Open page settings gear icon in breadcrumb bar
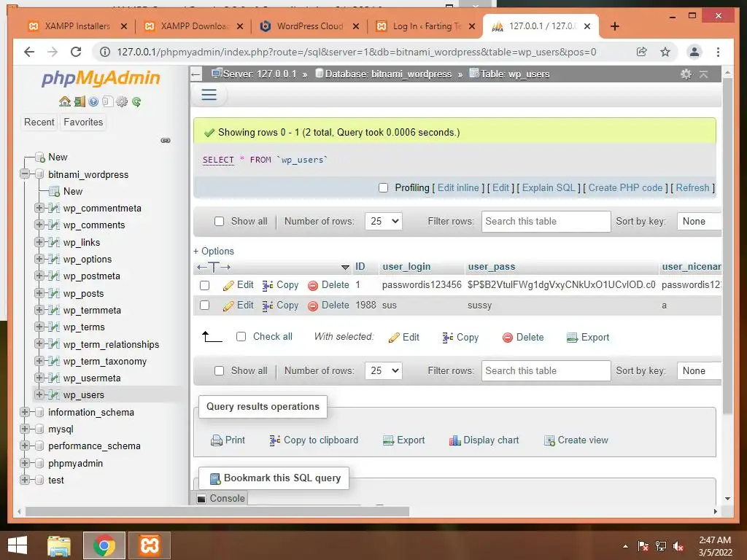 tap(686, 74)
